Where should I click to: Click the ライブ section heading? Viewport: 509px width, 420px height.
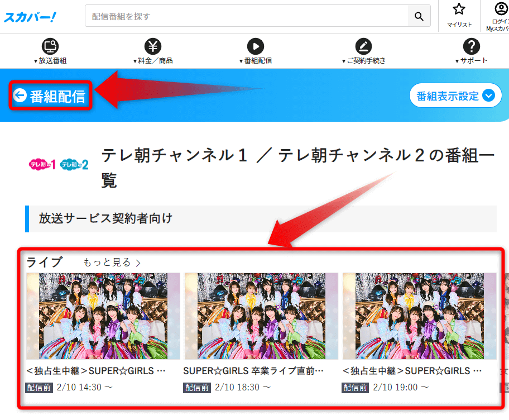[45, 262]
